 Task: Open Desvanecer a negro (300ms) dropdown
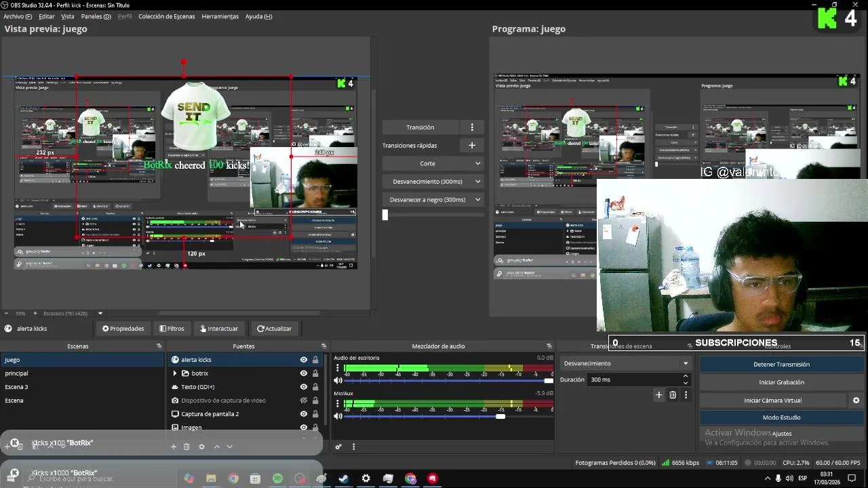click(433, 200)
